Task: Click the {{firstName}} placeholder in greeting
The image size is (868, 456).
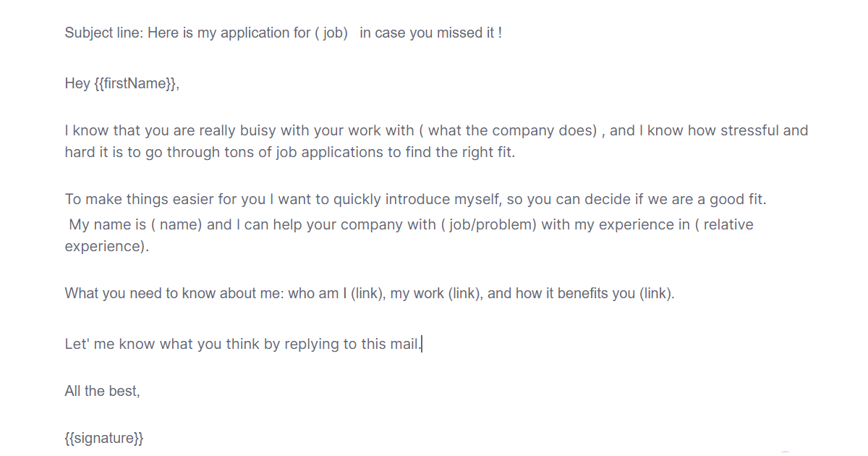Action: coord(135,83)
